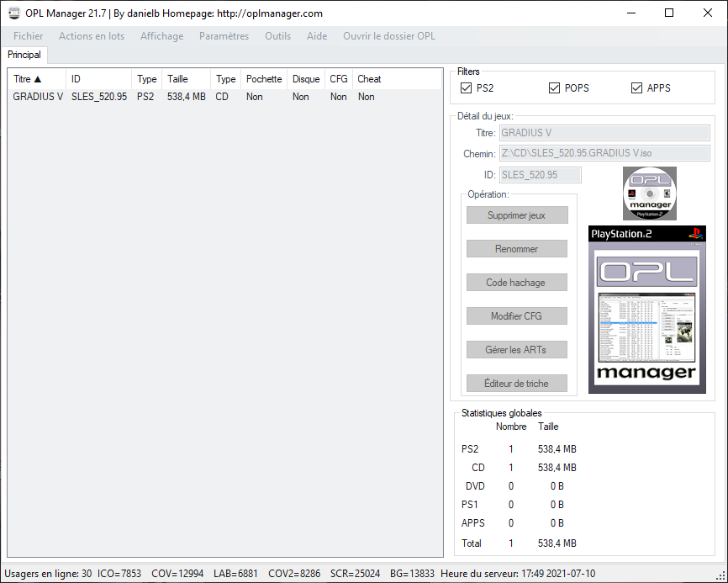Click BG=13833 in status bar
The height and width of the screenshot is (583, 728).
point(412,574)
